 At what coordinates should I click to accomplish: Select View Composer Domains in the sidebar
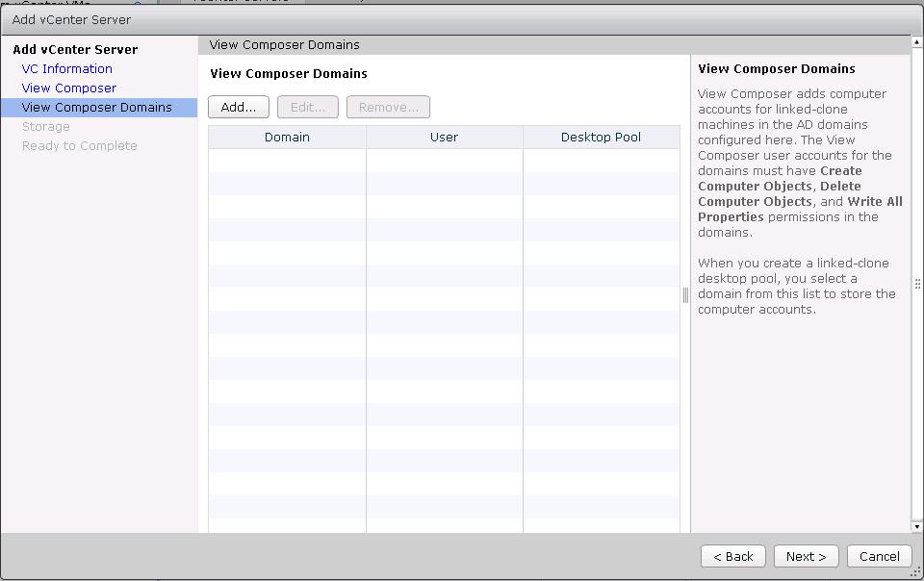[x=96, y=108]
